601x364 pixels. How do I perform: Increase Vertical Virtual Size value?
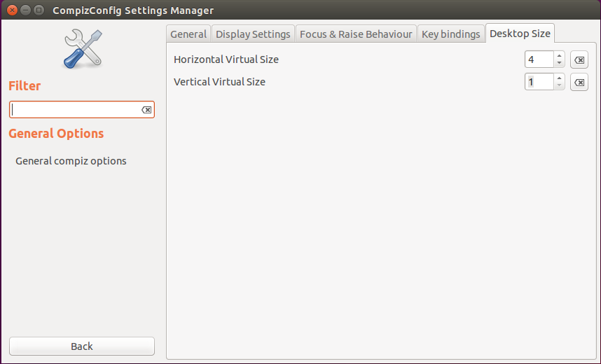559,78
